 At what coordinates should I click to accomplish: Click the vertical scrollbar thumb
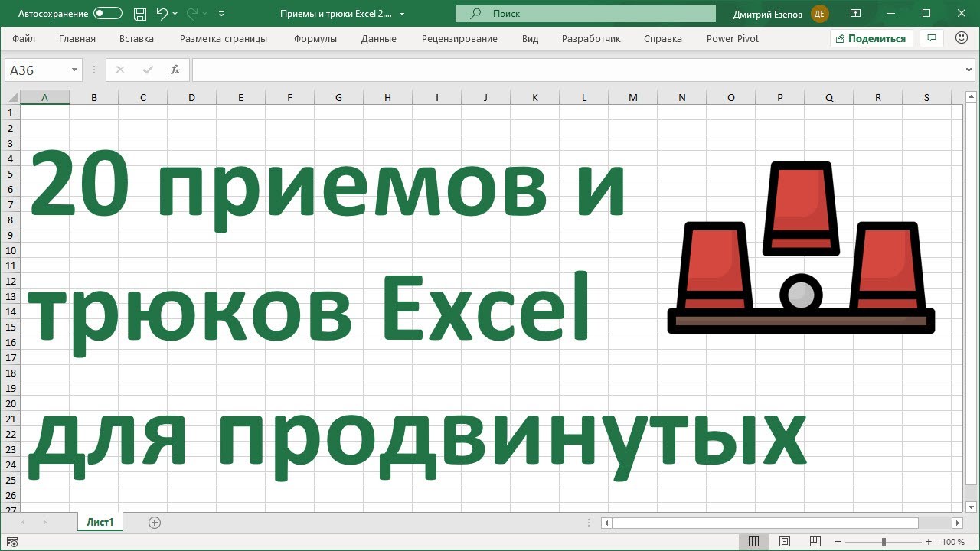[971, 295]
